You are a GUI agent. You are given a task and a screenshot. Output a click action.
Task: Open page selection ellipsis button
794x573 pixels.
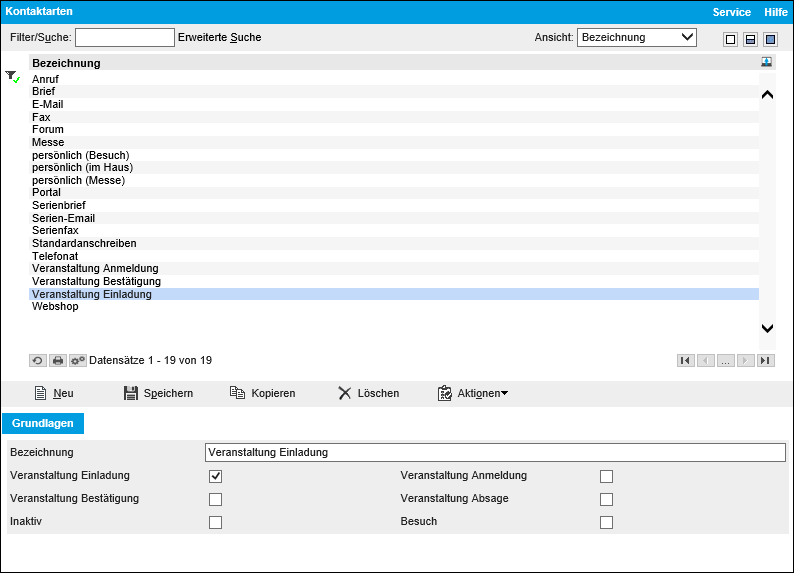(725, 360)
